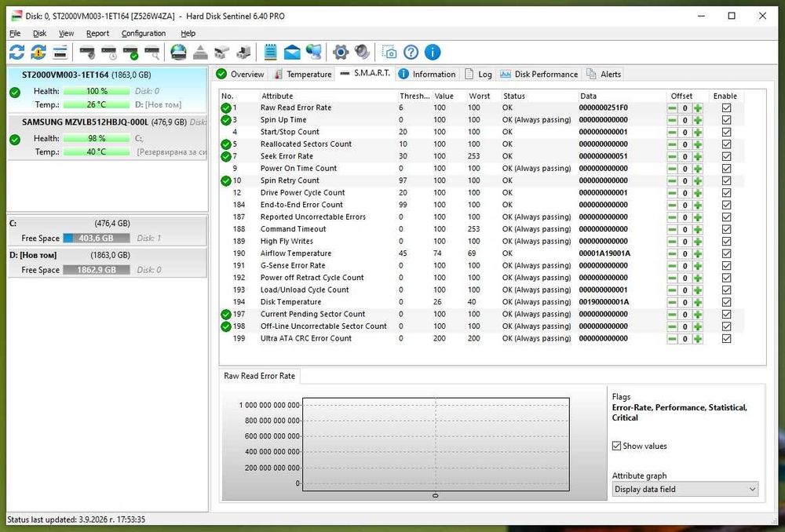Screen dimensions: 785x532
Task: Select the Airflow Temperature attribute row
Action: [480, 253]
